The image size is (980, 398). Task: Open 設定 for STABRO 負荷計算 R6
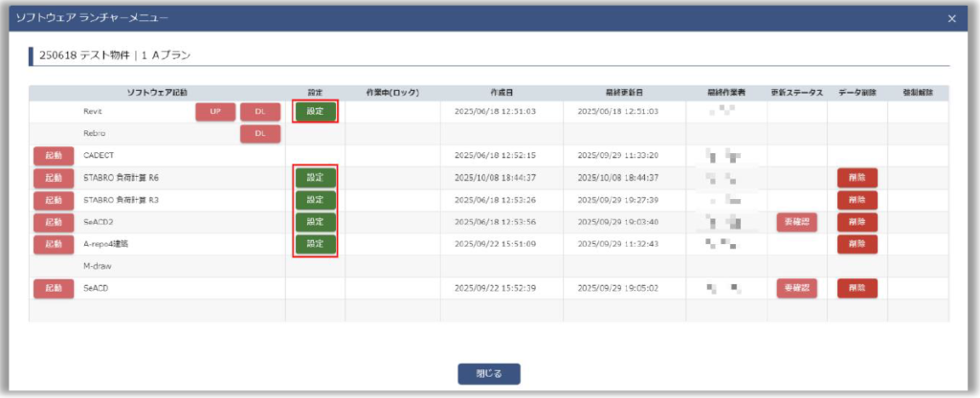[315, 177]
